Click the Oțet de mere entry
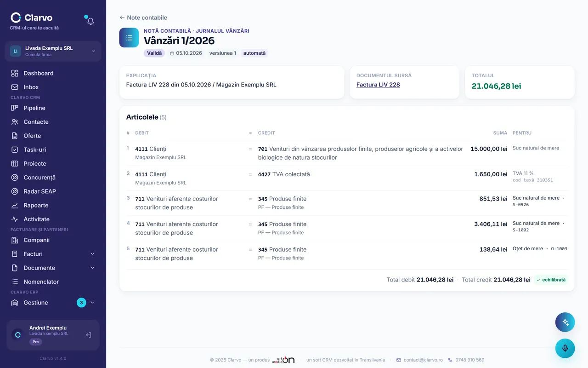The image size is (588, 368). (528, 249)
